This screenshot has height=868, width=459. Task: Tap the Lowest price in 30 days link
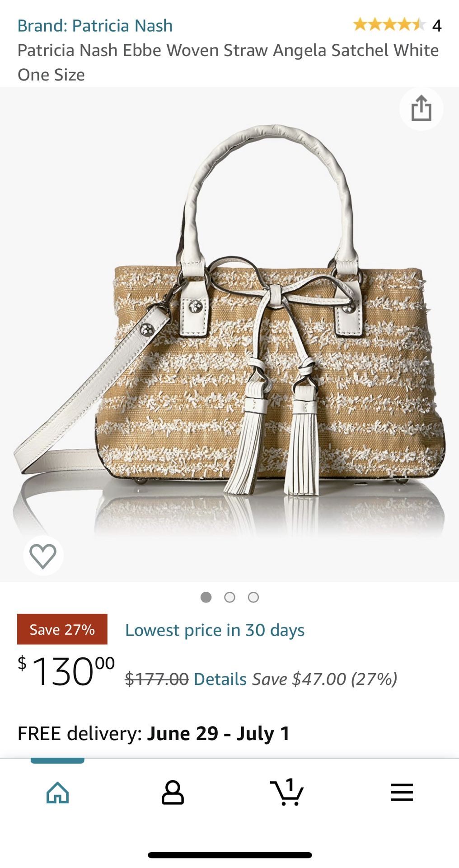[x=215, y=630]
